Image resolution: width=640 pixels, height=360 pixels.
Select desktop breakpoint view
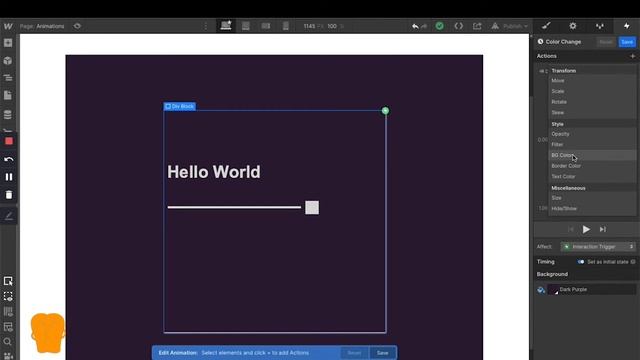[226, 26]
